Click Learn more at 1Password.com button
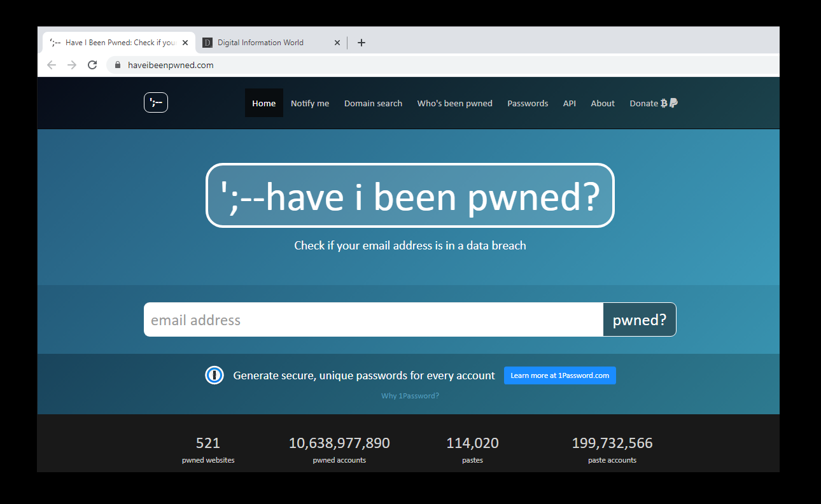 click(560, 375)
